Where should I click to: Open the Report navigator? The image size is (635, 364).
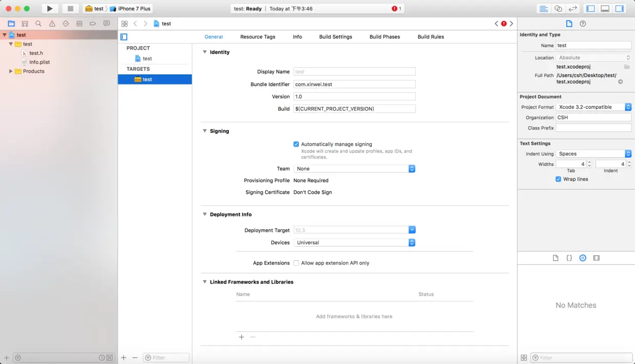point(107,24)
